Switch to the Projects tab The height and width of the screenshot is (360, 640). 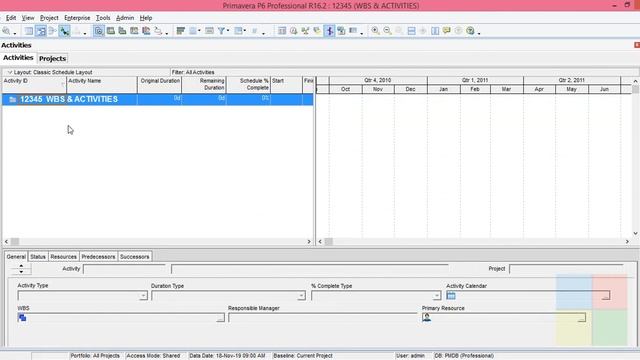(x=52, y=58)
